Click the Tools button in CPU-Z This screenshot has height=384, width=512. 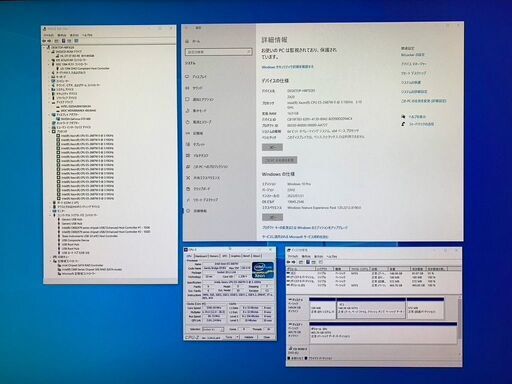(x=229, y=337)
